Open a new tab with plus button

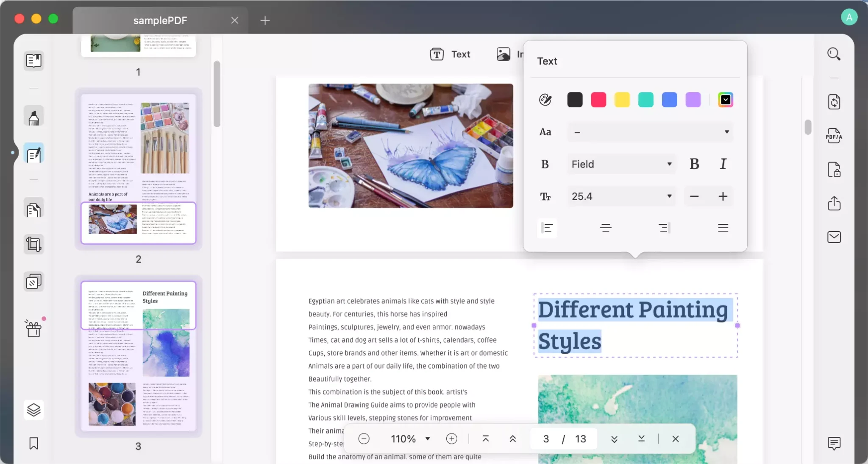coord(265,20)
